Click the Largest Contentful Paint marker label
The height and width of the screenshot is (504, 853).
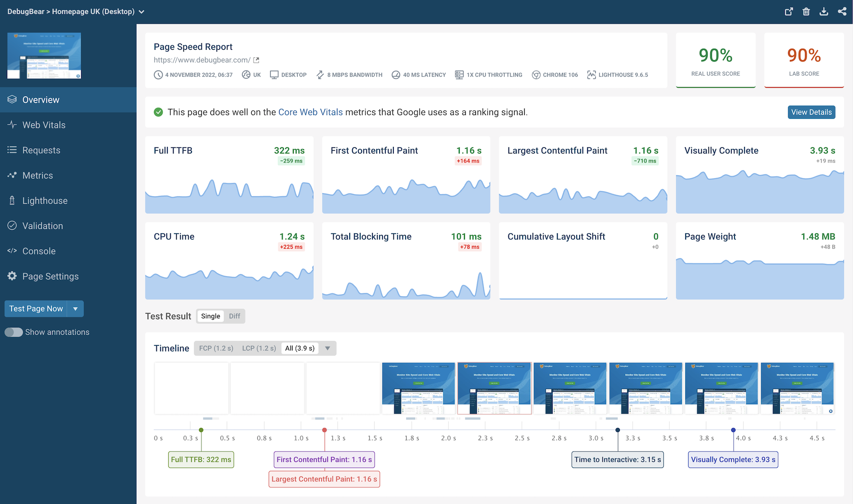pyautogui.click(x=324, y=479)
